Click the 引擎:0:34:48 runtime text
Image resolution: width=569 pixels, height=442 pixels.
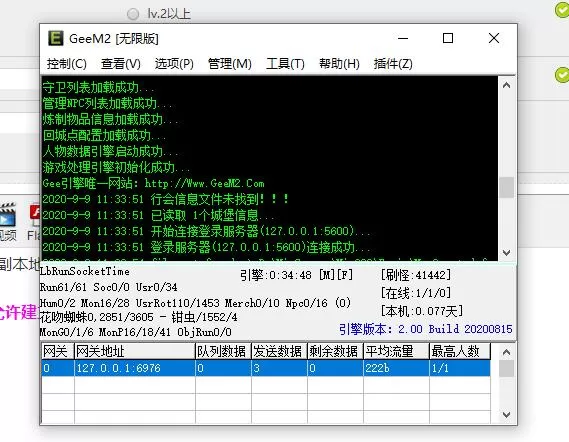tap(296, 275)
